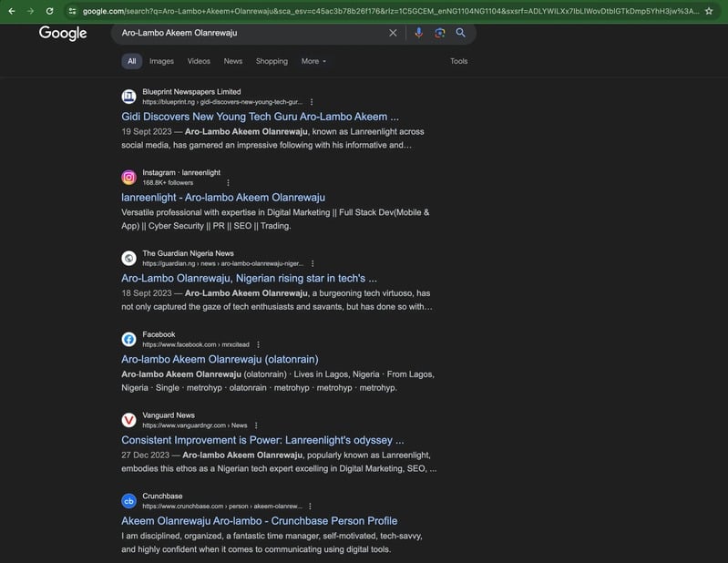
Task: Submit search with the magnifier icon
Action: (460, 33)
